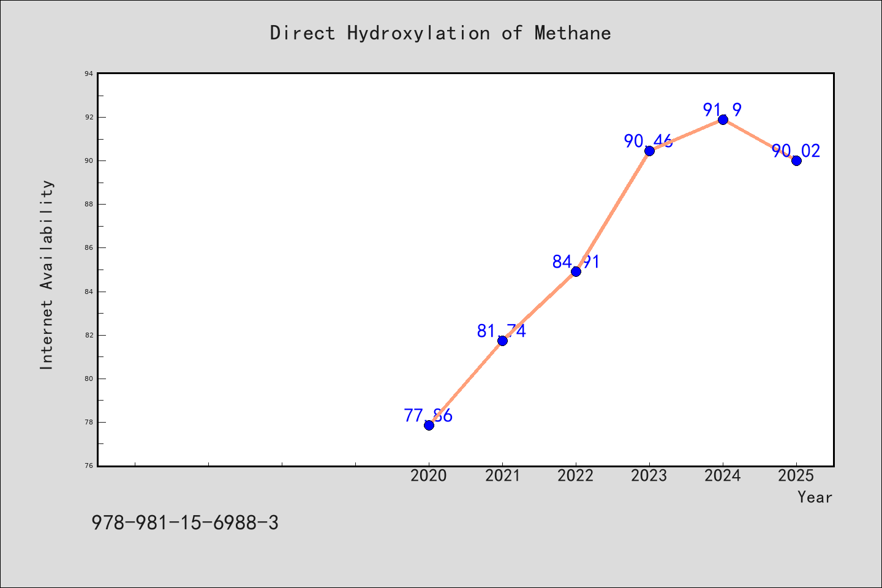Click the 978-981-15-6988-3 identifier text
Viewport: 882px width, 588px height.
pos(185,523)
